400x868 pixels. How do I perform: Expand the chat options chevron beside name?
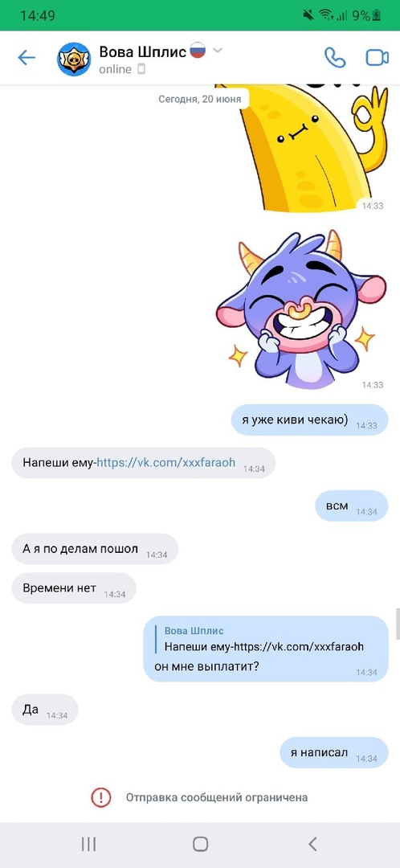pyautogui.click(x=218, y=51)
